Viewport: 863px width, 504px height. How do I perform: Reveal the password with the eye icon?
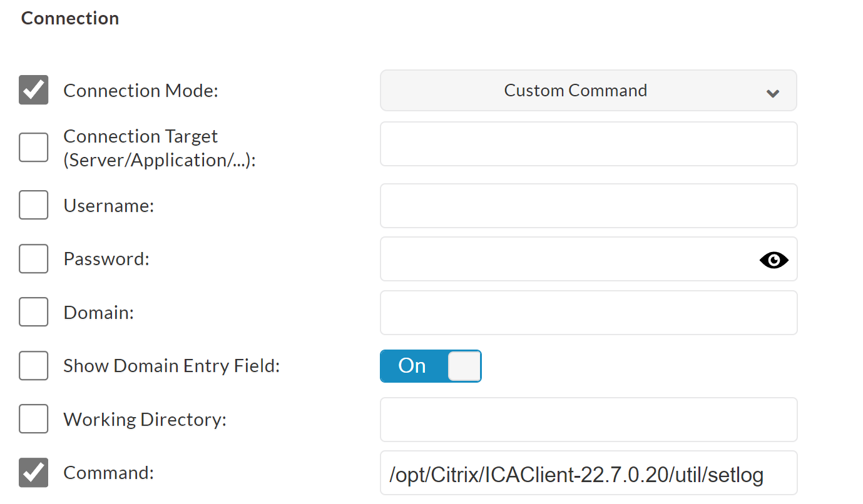774,260
